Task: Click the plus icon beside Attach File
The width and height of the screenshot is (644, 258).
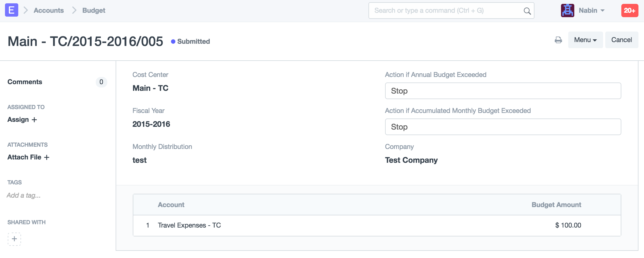Action: [x=47, y=157]
